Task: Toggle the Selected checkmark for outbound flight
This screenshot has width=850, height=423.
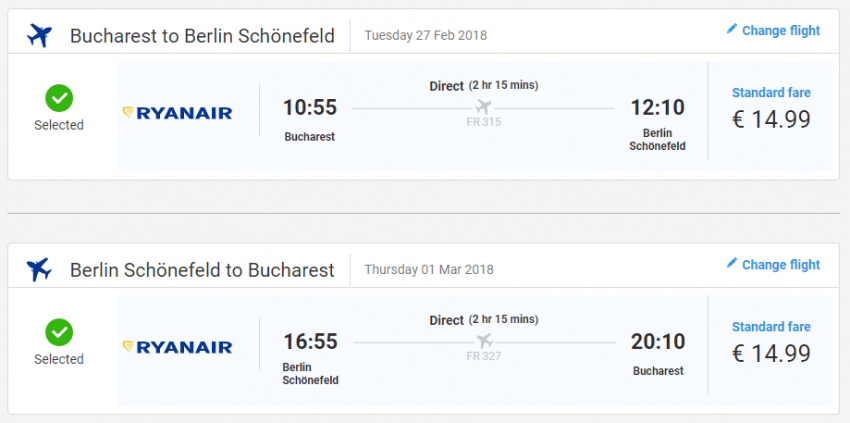Action: point(59,98)
